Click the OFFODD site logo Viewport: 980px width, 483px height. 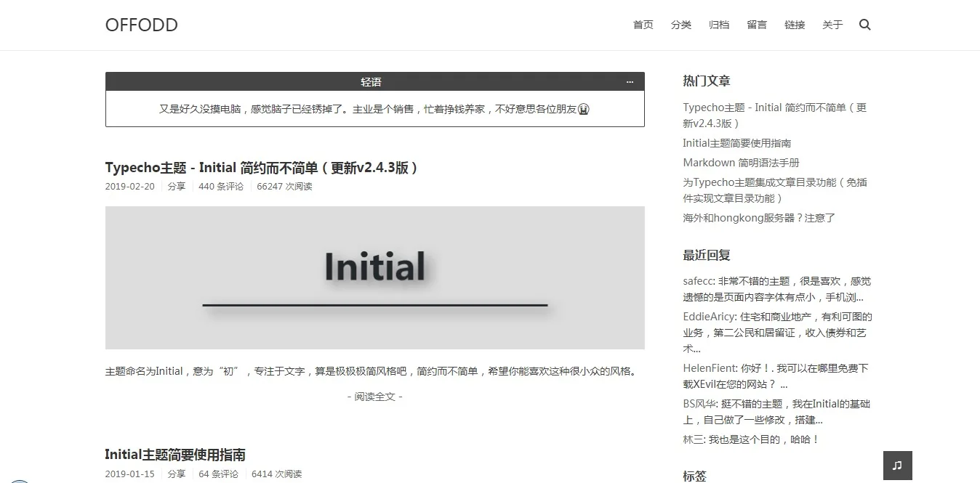(x=141, y=24)
